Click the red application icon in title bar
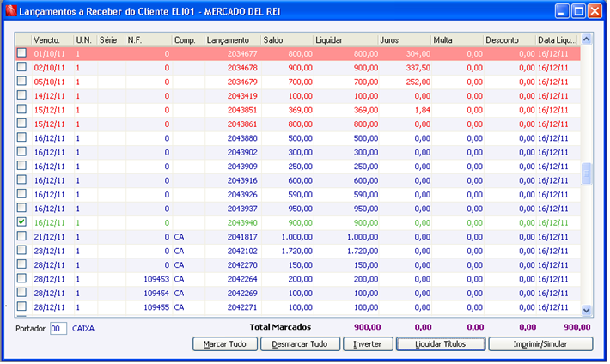The height and width of the screenshot is (364, 610). [11, 11]
